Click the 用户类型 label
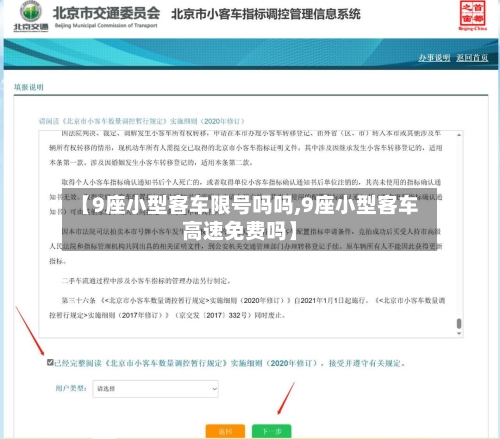This screenshot has width=500, height=439. pos(71,388)
